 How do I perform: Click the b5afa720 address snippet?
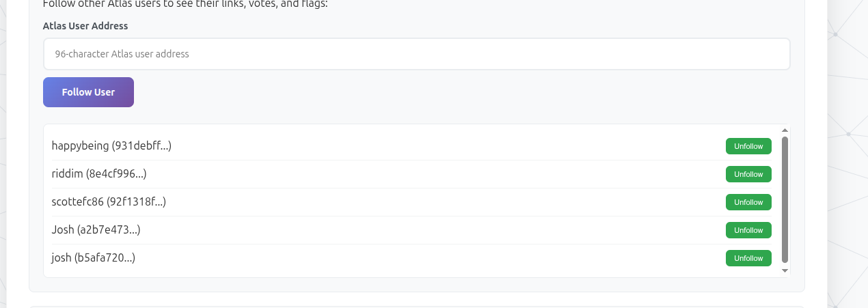coord(105,258)
